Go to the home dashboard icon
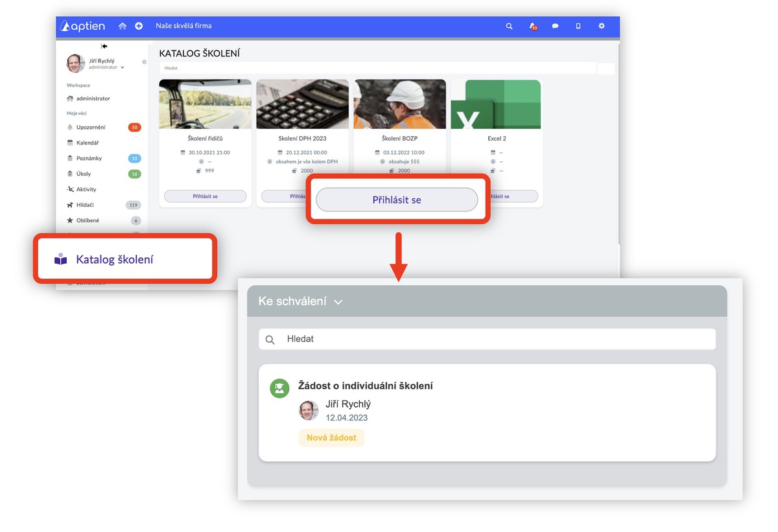The image size is (778, 532). [x=123, y=26]
